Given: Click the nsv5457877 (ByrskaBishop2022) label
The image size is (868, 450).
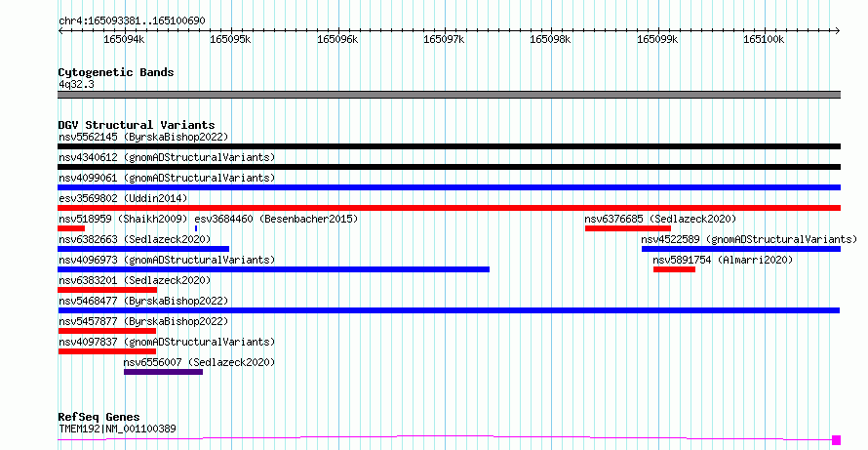Looking at the screenshot, I should tap(143, 321).
